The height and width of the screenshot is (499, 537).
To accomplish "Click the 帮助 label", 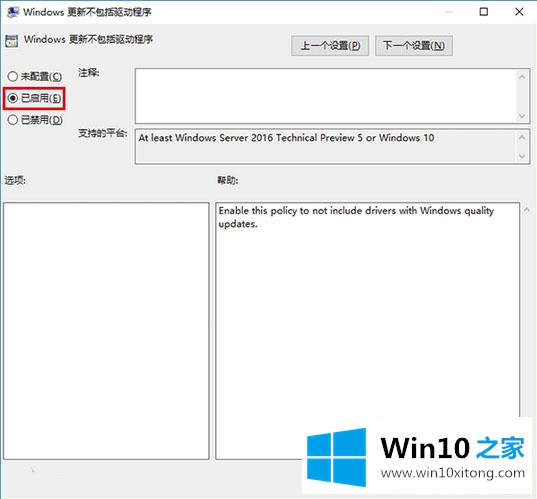I will [228, 180].
